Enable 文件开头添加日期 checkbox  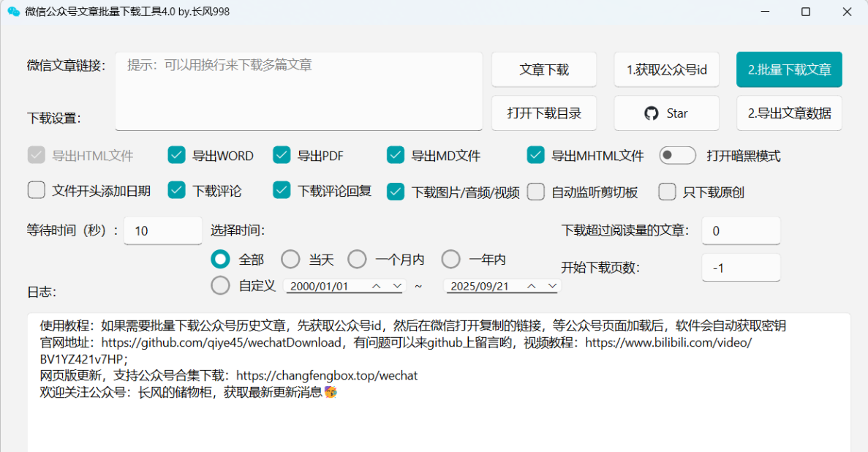pos(37,191)
